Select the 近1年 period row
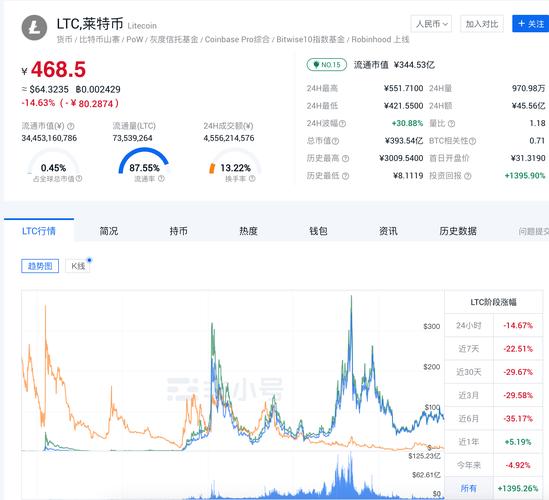The width and height of the screenshot is (549, 500). [494, 442]
